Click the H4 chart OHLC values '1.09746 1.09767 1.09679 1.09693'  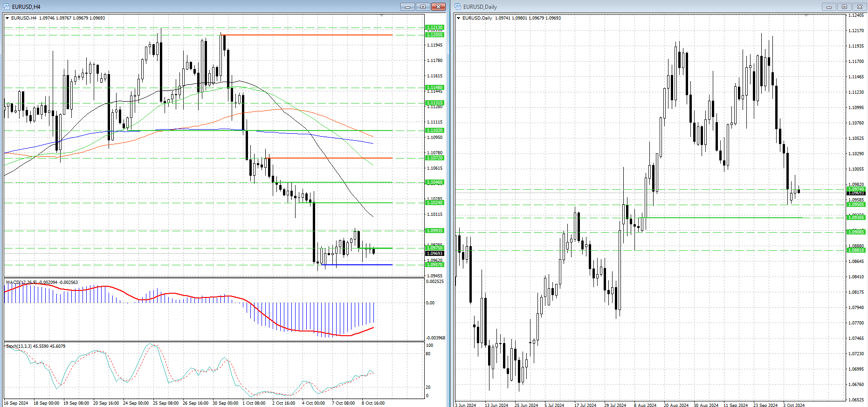pos(72,18)
